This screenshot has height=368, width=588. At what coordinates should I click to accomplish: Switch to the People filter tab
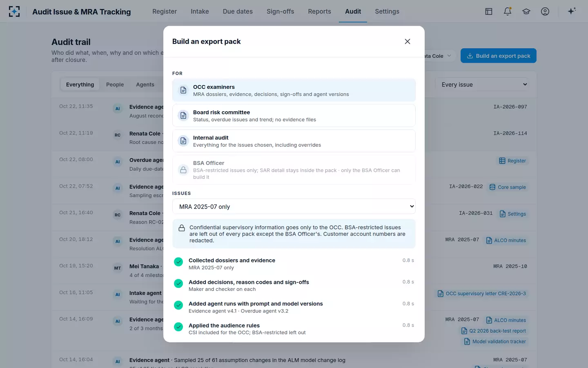pyautogui.click(x=115, y=85)
